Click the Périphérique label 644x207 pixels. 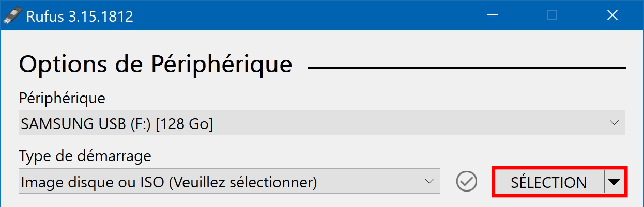point(62,98)
